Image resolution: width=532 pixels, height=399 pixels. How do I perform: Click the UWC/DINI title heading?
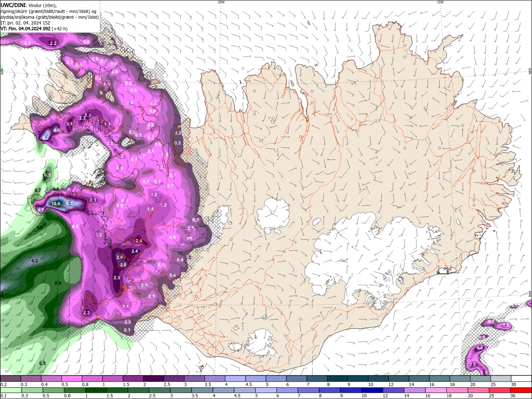(x=13, y=5)
